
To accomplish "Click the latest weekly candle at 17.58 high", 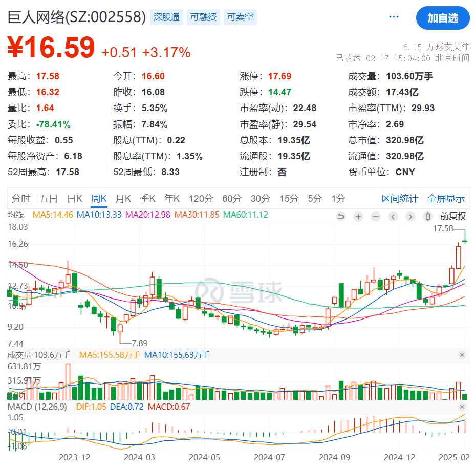I will coord(465,240).
